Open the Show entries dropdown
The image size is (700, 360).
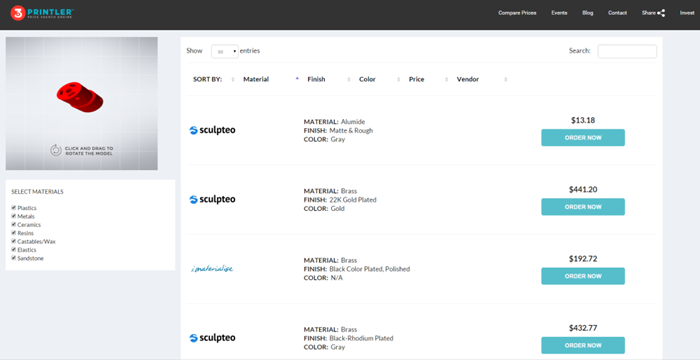click(x=225, y=51)
